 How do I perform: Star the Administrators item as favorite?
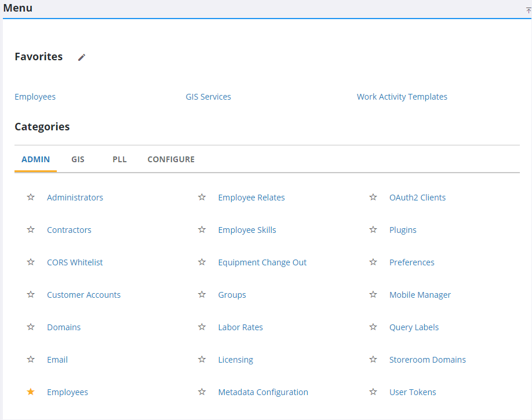point(31,198)
